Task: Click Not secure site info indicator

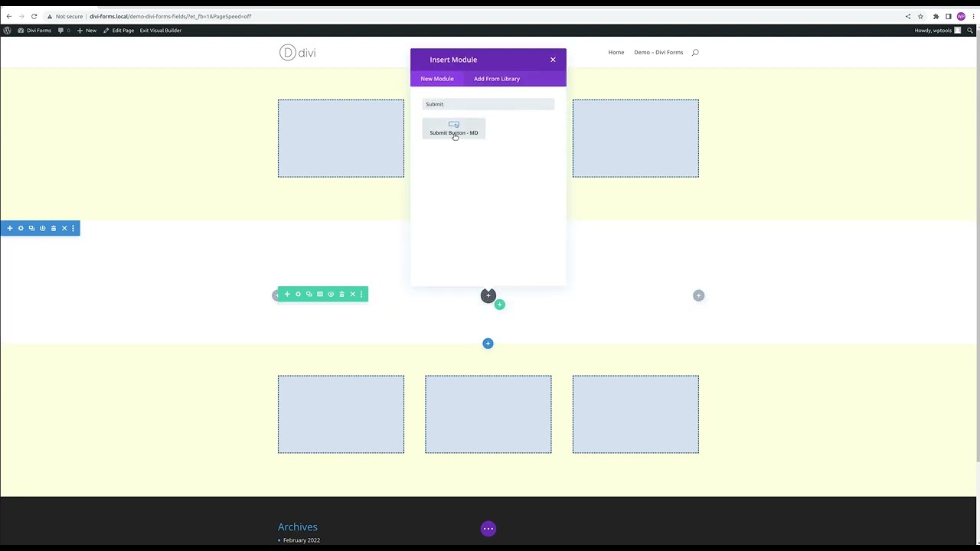Action: pyautogui.click(x=64, y=16)
